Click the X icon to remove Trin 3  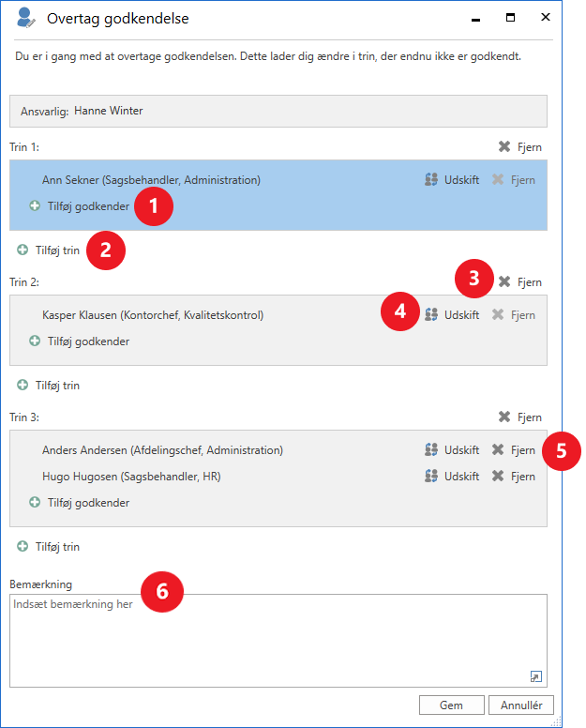[x=503, y=417]
